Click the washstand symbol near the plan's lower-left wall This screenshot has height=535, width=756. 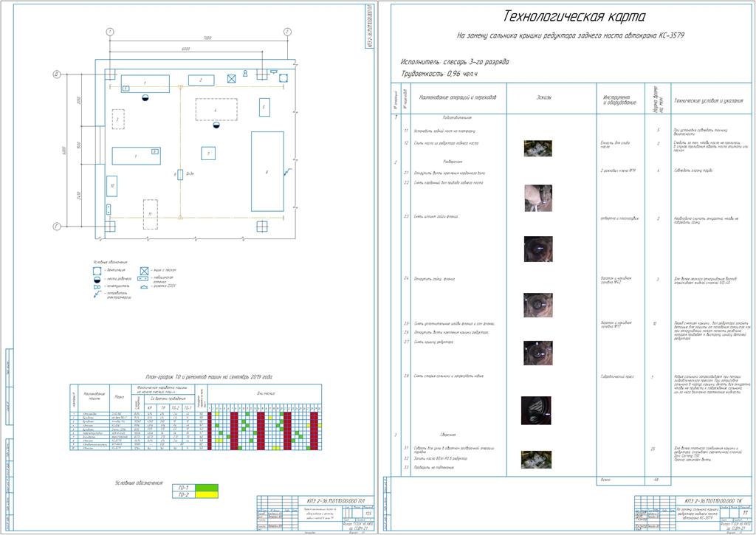point(109,209)
